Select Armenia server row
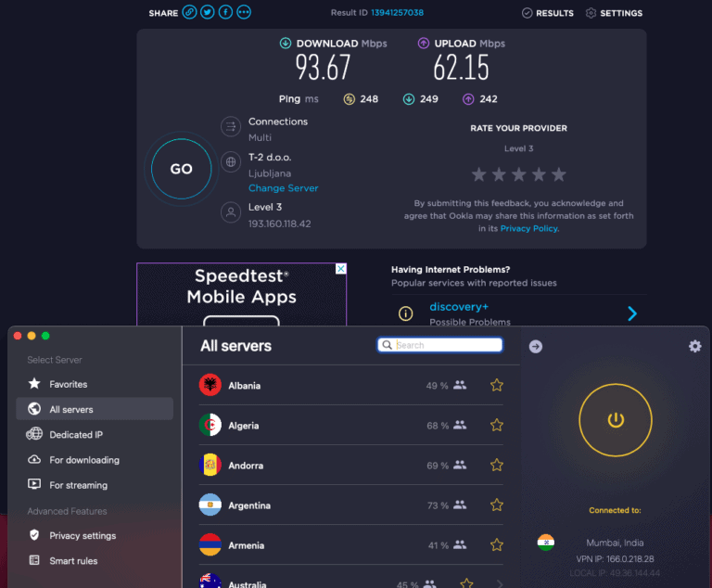 click(351, 545)
